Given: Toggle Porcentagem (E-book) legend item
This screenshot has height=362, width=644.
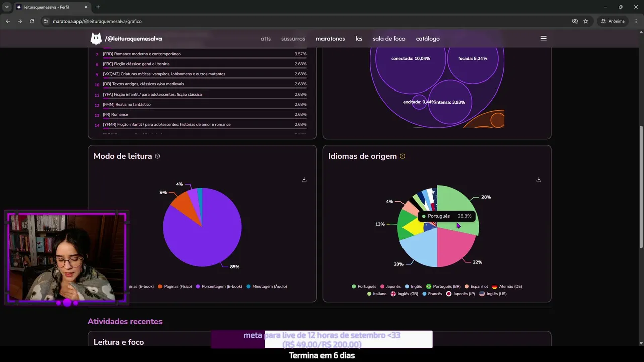Looking at the screenshot, I should click(219, 286).
